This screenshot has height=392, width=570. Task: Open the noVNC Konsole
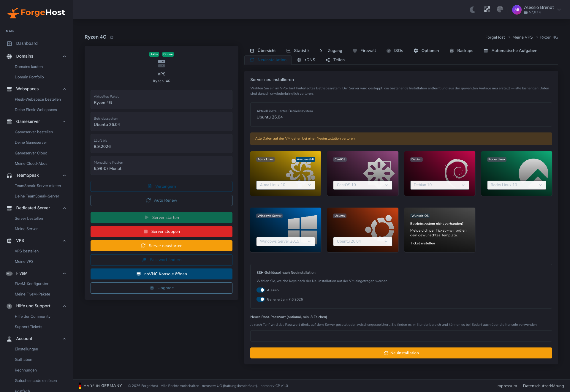[x=161, y=274]
